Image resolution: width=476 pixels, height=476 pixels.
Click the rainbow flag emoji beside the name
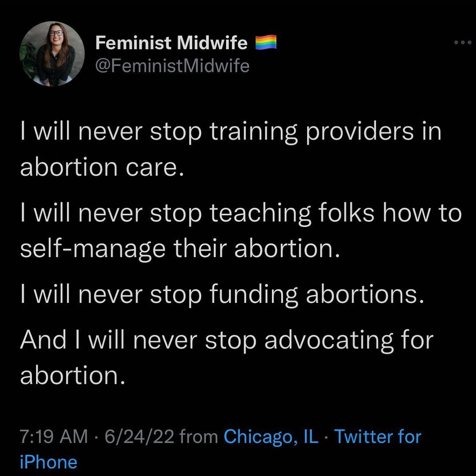click(x=266, y=43)
